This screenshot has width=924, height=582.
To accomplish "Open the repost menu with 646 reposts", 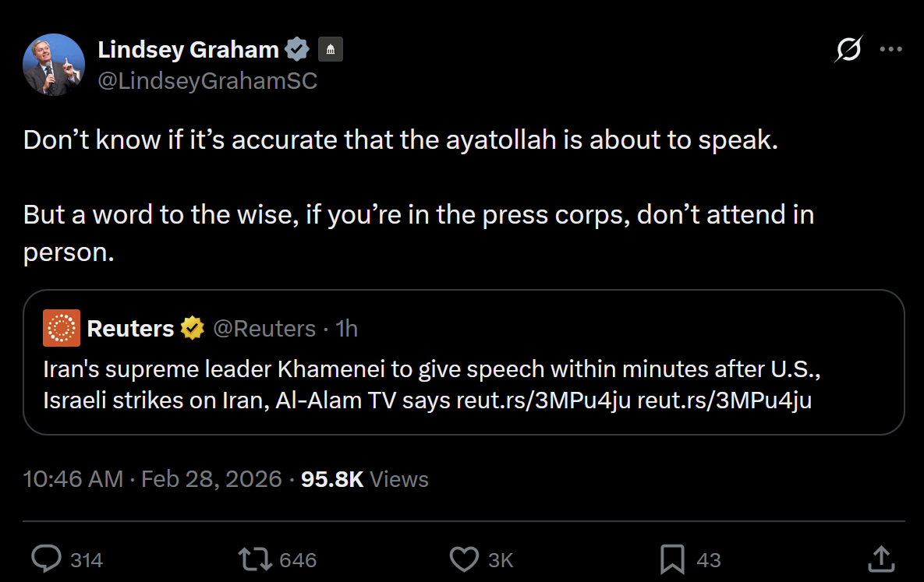I will [x=255, y=559].
